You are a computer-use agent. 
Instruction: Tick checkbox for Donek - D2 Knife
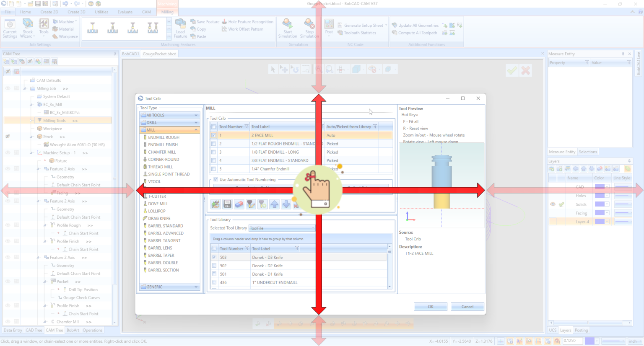click(x=214, y=266)
